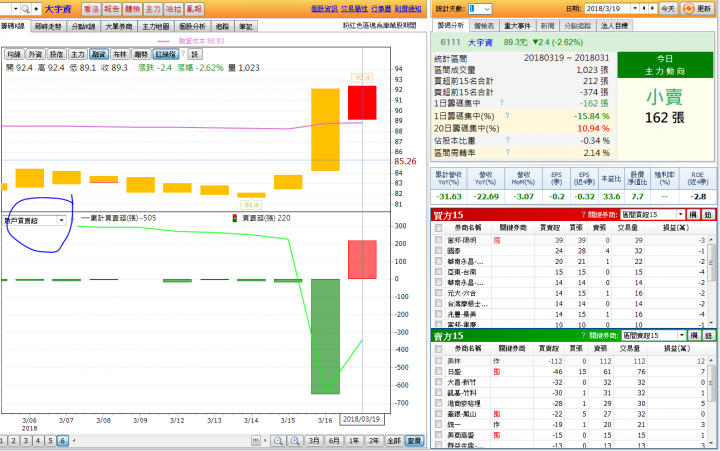
Task: Click the second small button right of 欄 in 買方15 header
Action: pos(708,214)
